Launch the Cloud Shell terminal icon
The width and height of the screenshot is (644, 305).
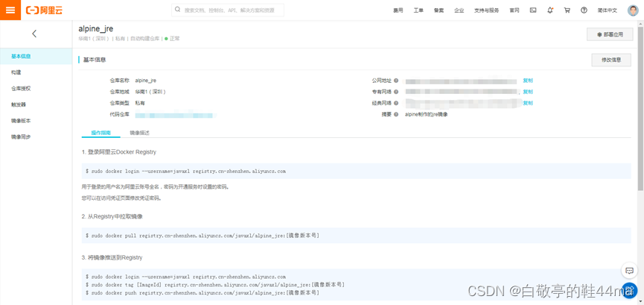(x=533, y=10)
